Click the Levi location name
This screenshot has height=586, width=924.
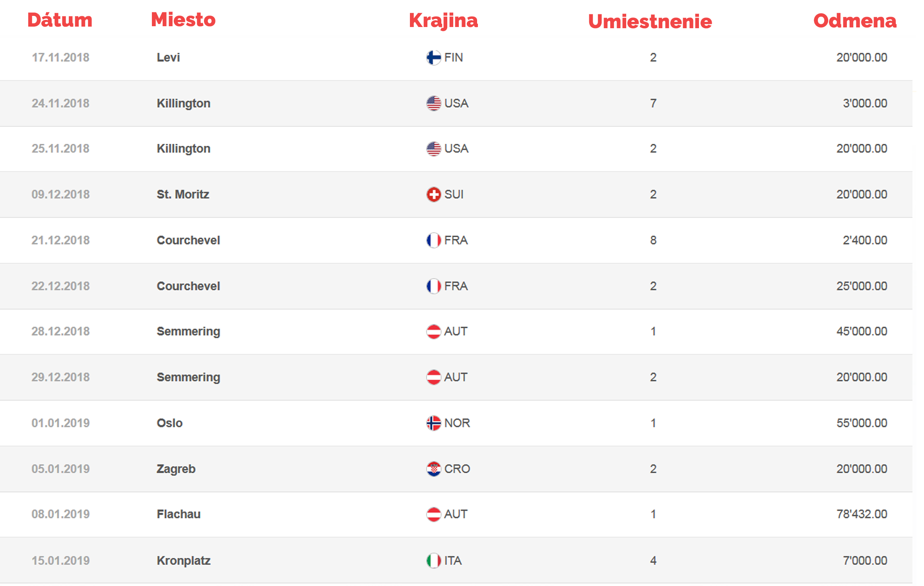[x=168, y=58]
